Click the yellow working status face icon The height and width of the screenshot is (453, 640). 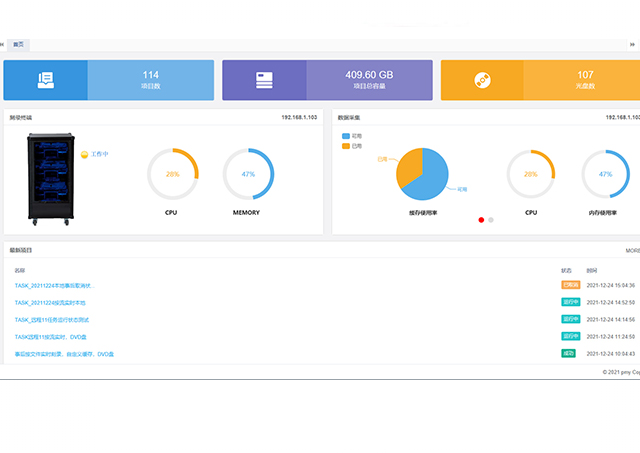pyautogui.click(x=84, y=154)
